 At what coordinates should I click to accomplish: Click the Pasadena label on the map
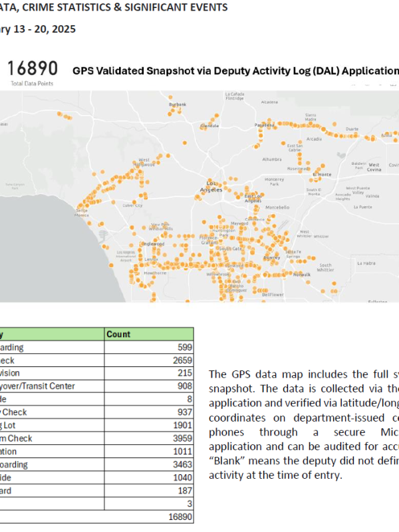point(264,125)
